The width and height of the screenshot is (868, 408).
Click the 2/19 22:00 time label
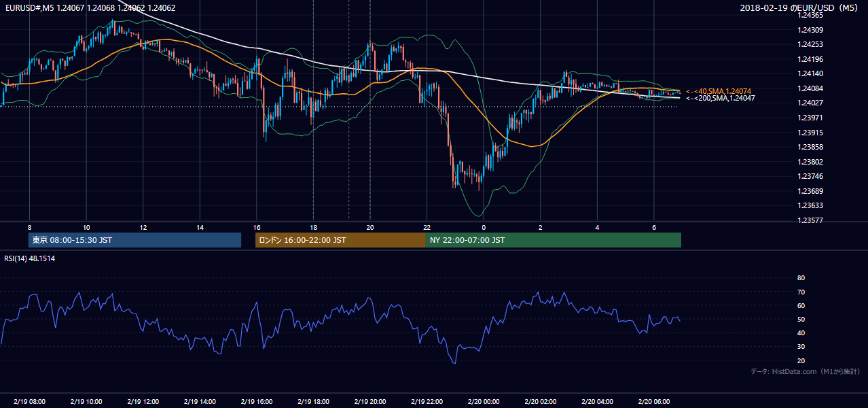[x=427, y=402]
